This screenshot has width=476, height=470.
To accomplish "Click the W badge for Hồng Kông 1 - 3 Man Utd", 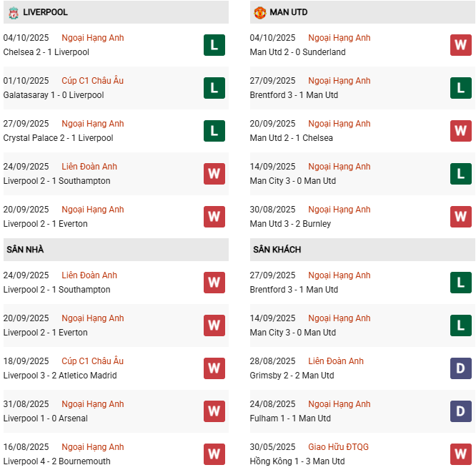I will pos(461,454).
